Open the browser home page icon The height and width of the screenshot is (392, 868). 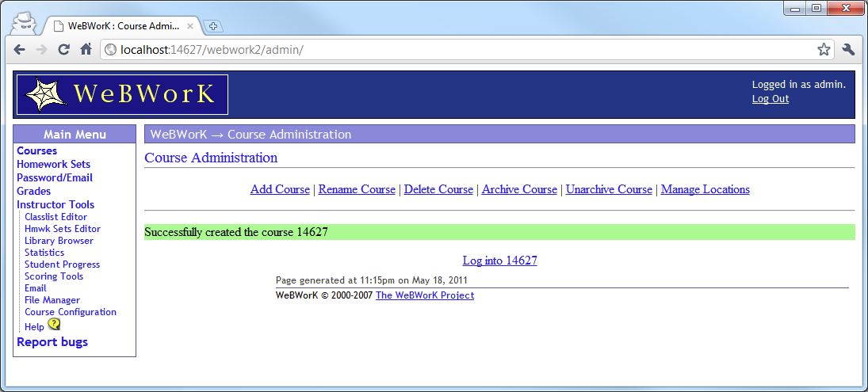86,50
